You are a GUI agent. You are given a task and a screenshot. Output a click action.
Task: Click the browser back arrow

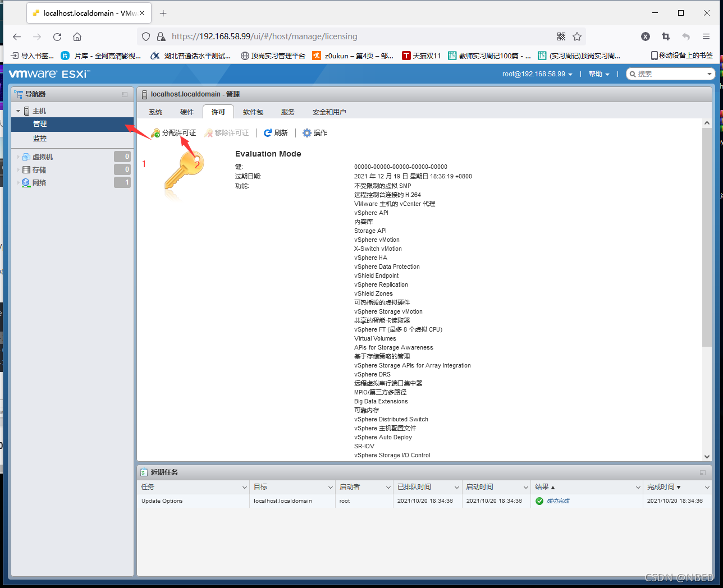(17, 36)
